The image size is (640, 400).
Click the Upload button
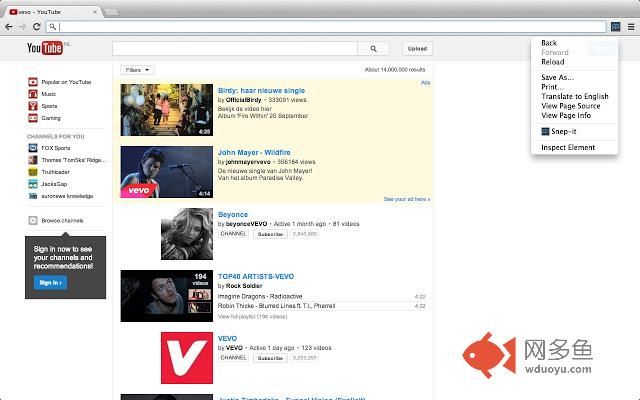[x=417, y=49]
